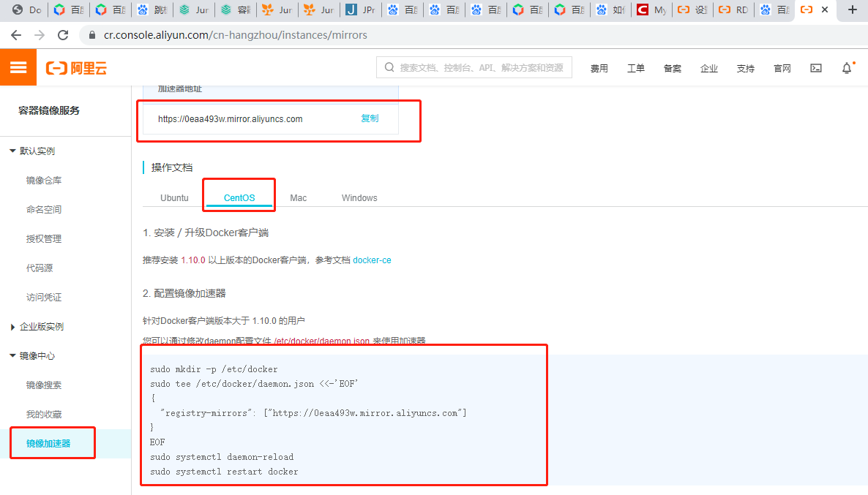868x495 pixels.
Task: Click the 'sudo mkdir -p /etc/docker' line
Action: (214, 369)
